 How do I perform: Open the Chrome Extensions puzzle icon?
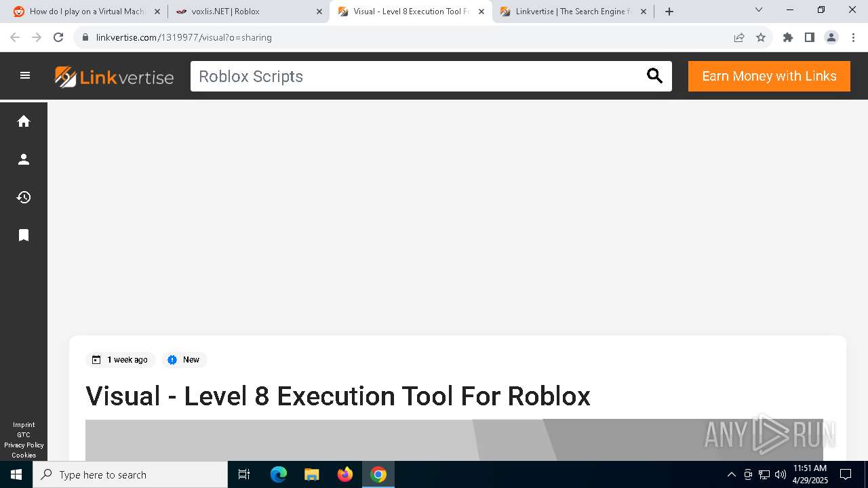point(788,37)
